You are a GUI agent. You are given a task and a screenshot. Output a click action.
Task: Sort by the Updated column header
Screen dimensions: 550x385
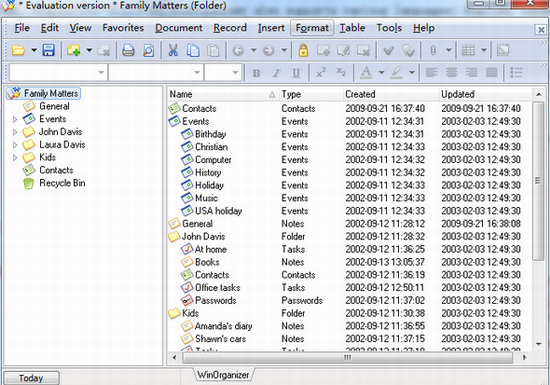pyautogui.click(x=485, y=94)
